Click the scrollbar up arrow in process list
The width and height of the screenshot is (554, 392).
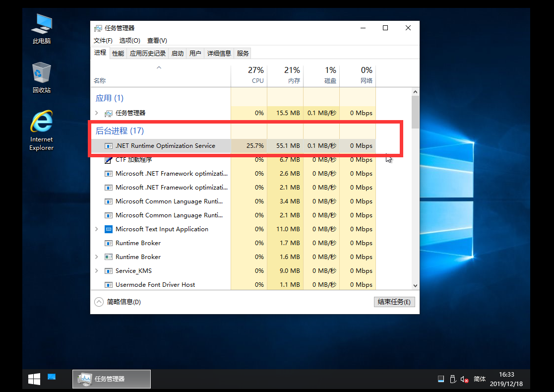pos(415,92)
